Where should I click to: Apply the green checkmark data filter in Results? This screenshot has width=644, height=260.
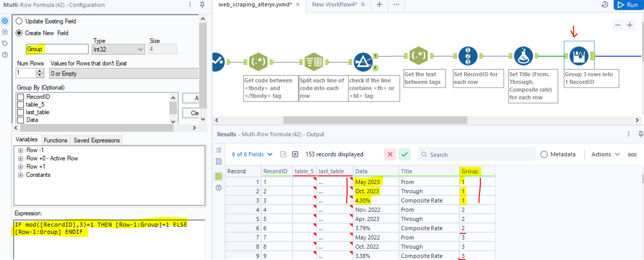[x=405, y=154]
